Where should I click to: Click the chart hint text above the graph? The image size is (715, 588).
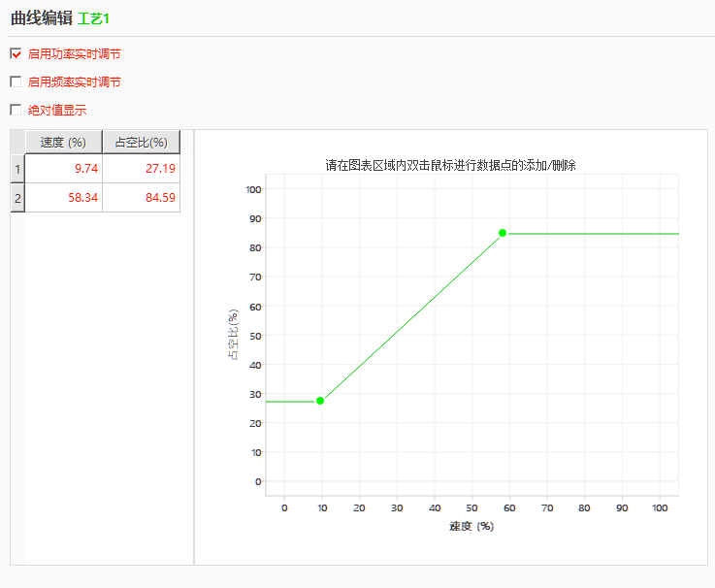pos(450,166)
